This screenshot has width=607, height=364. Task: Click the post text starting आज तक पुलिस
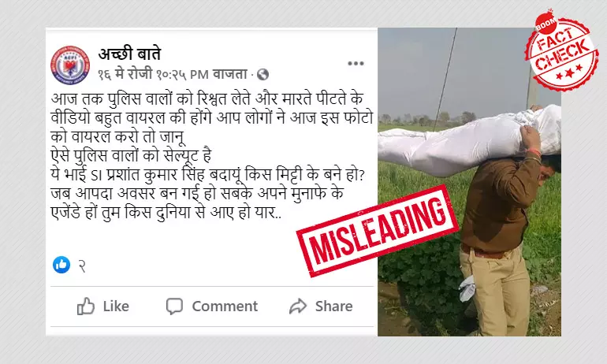[212, 156]
